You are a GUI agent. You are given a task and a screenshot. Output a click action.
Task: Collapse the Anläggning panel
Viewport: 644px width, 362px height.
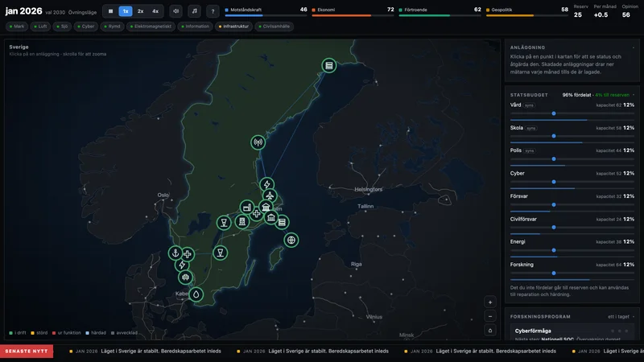point(634,47)
